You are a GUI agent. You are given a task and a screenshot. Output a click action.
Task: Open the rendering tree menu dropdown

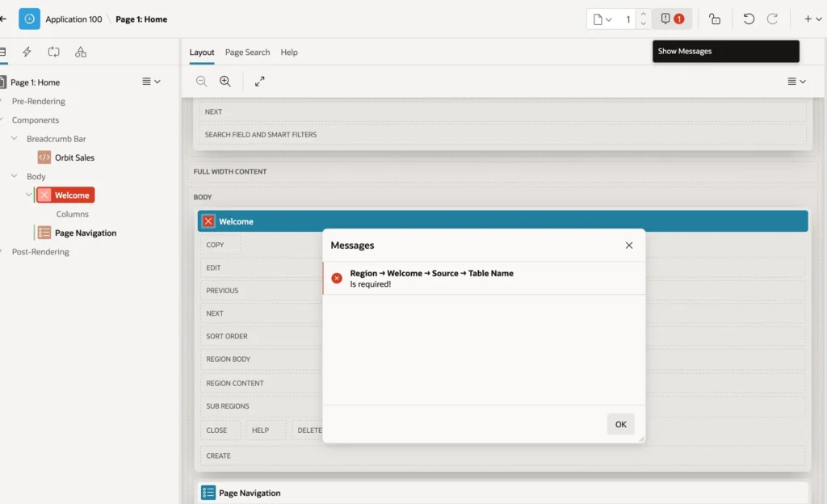tap(151, 82)
